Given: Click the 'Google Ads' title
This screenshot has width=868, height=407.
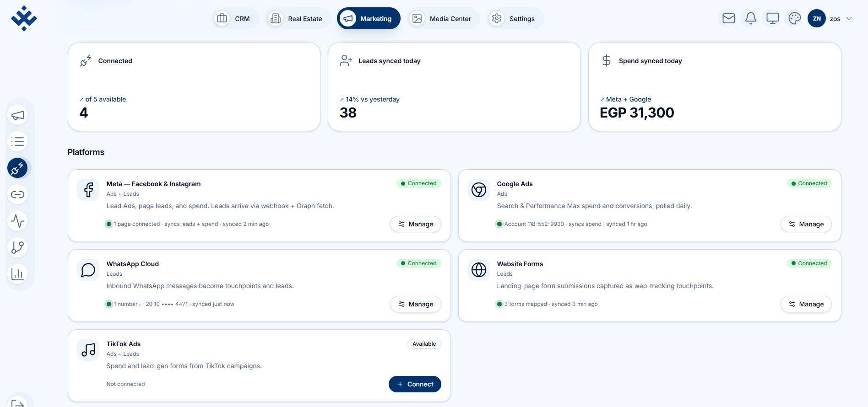Looking at the screenshot, I should tap(515, 184).
